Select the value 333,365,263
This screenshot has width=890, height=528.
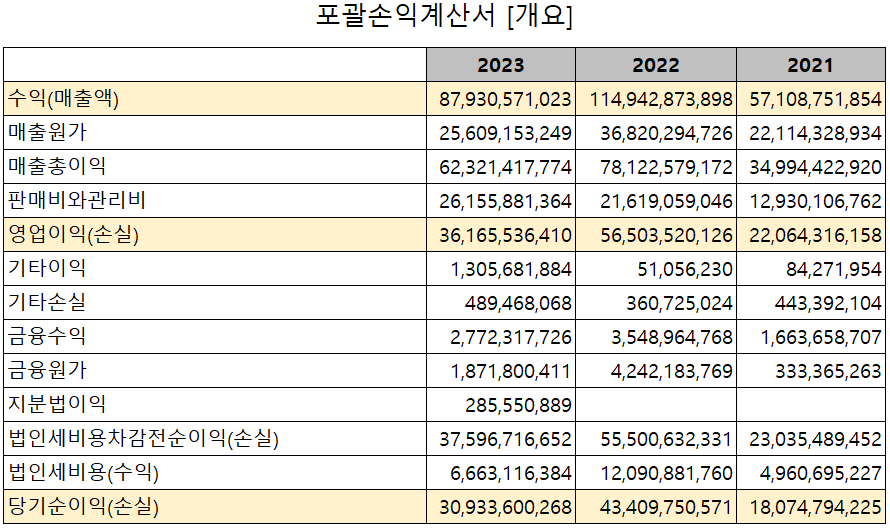click(828, 371)
